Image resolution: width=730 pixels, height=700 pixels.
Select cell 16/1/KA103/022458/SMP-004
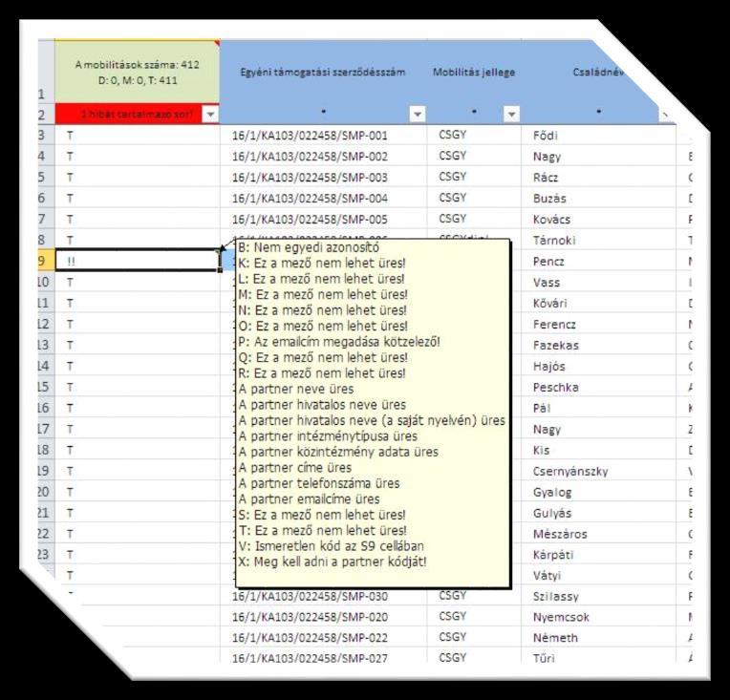pos(324,199)
